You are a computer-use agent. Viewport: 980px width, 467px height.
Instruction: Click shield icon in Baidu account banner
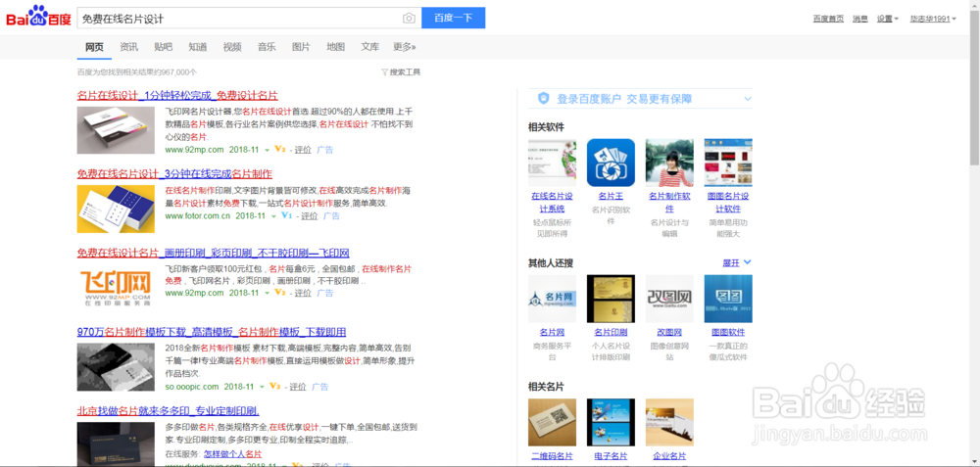coord(544,99)
